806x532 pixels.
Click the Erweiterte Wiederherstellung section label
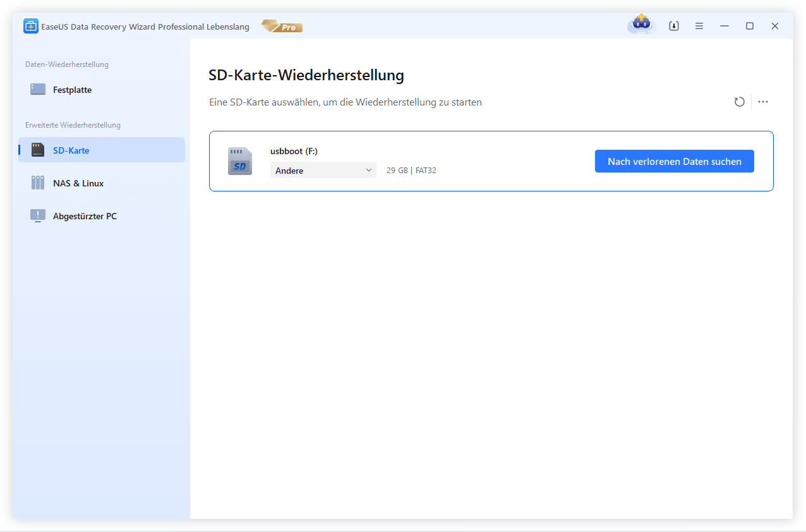point(73,125)
